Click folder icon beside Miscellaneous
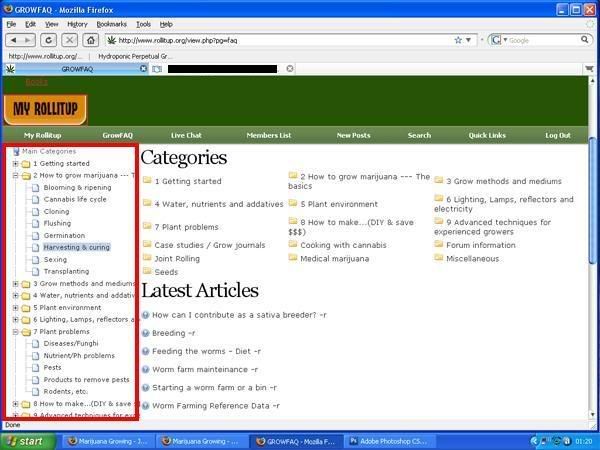 pyautogui.click(x=439, y=258)
